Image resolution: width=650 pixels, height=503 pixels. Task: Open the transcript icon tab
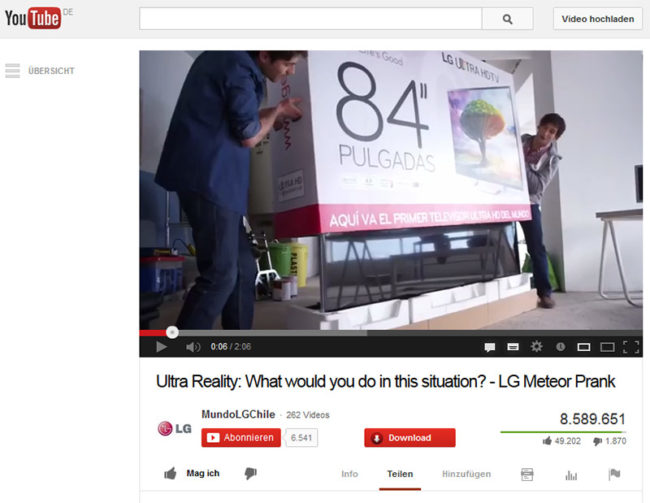click(x=527, y=474)
